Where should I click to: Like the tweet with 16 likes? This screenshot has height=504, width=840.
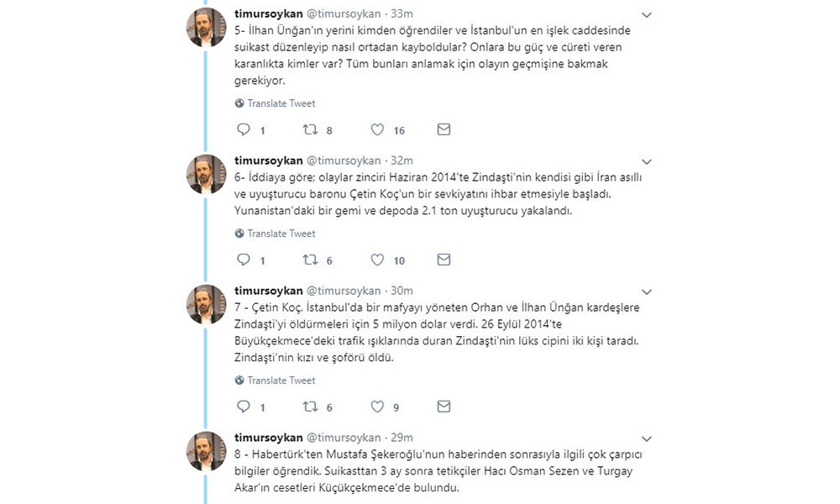(377, 130)
